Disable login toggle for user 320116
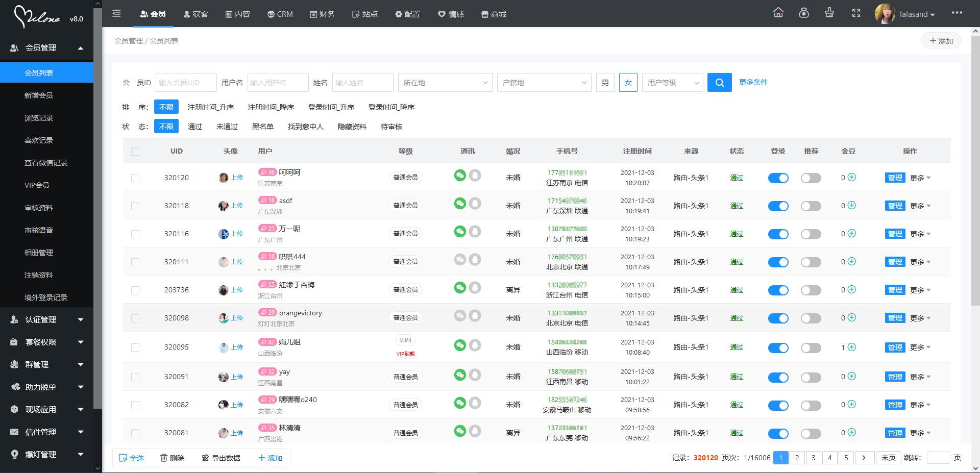Image resolution: width=980 pixels, height=473 pixels. (778, 234)
